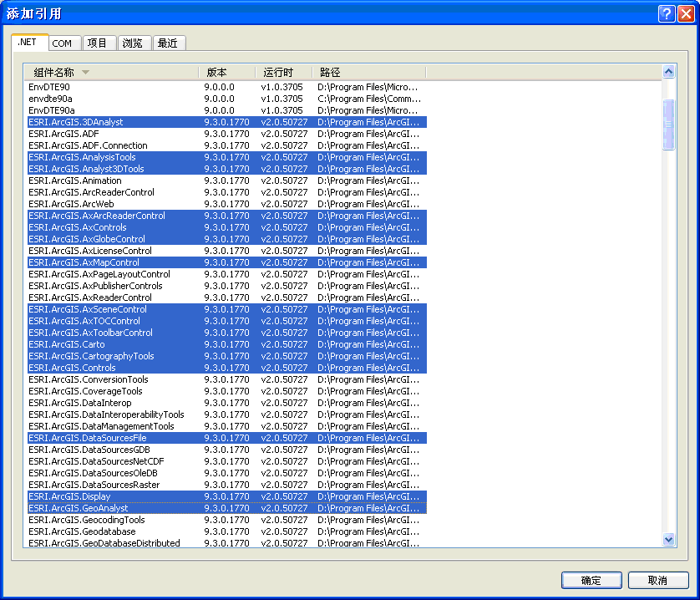This screenshot has height=600, width=700.
Task: Click the vertical scrollbar thumb
Action: [x=668, y=125]
